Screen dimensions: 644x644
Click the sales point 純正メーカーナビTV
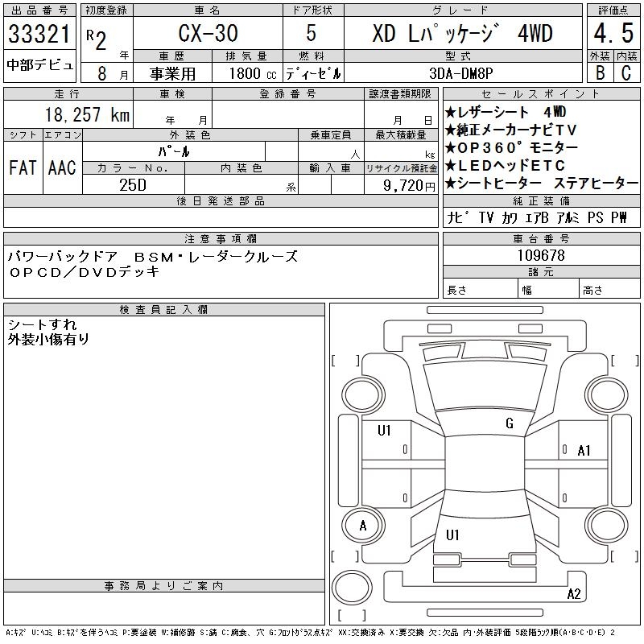pyautogui.click(x=511, y=130)
